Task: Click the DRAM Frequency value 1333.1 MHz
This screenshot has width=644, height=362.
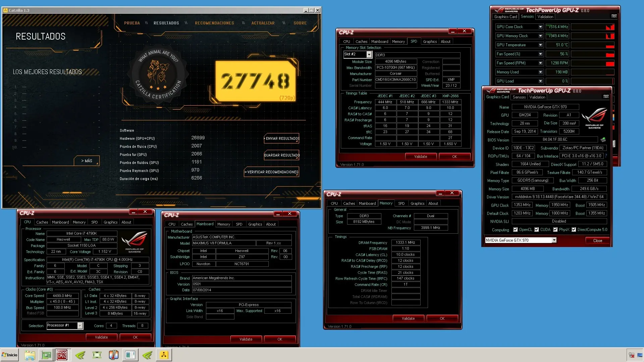Action: 406,242
